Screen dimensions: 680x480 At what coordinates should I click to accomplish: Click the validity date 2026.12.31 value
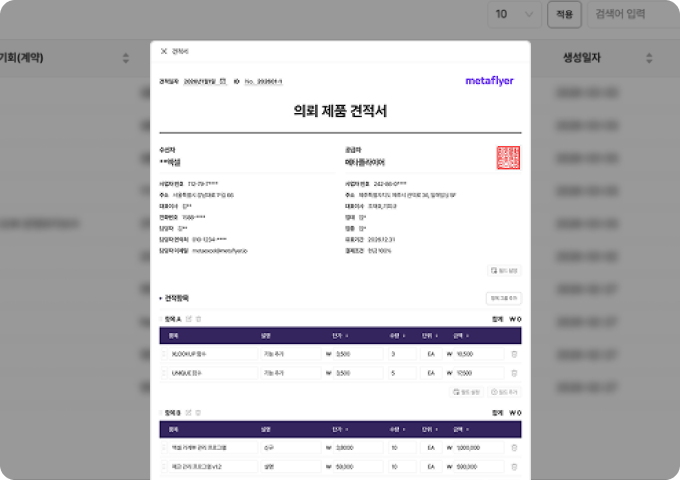pyautogui.click(x=381, y=240)
